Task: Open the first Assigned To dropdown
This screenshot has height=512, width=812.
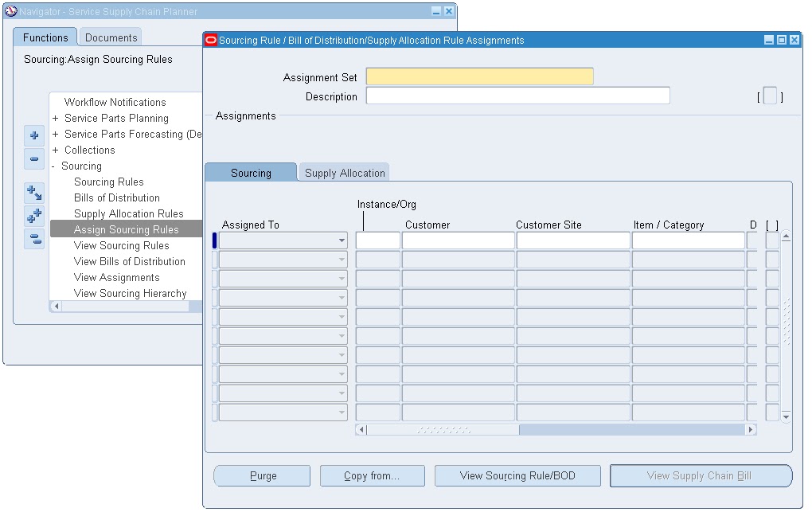Action: [342, 240]
